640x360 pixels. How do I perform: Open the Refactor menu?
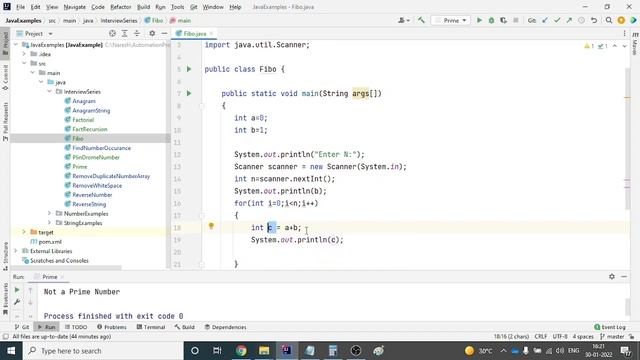pos(121,7)
